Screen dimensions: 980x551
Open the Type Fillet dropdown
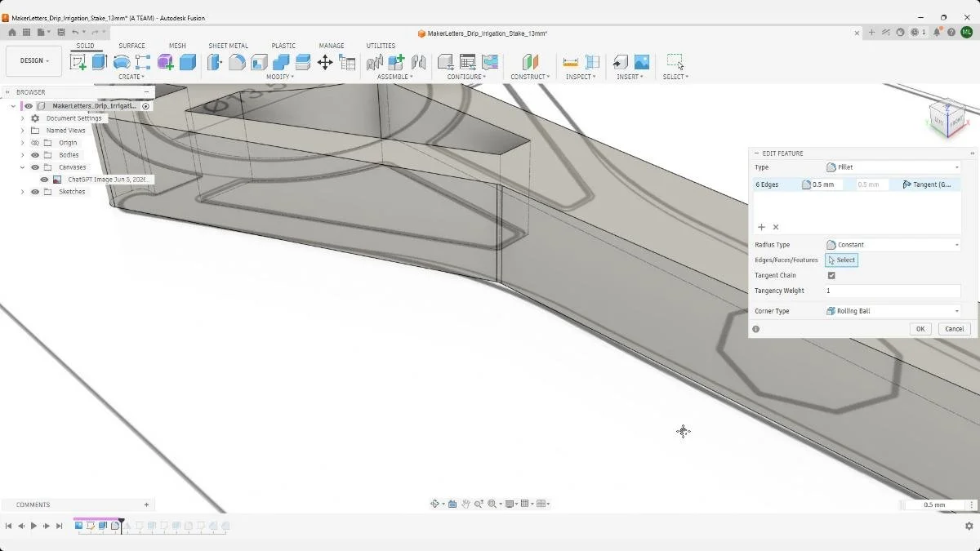click(893, 167)
